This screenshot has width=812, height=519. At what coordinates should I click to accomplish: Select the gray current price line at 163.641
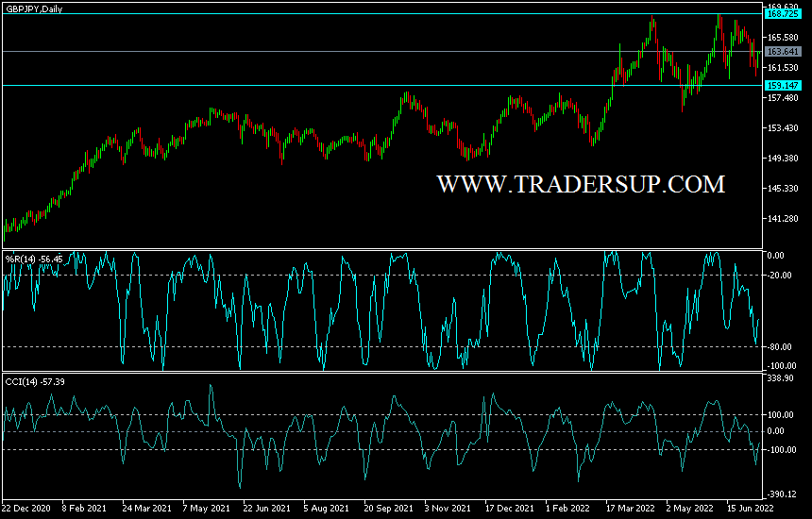pyautogui.click(x=382, y=51)
